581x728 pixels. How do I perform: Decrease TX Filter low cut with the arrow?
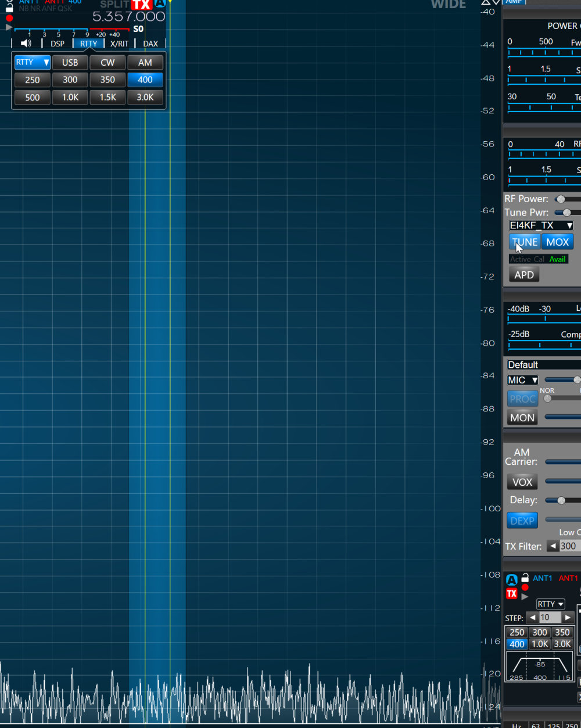[553, 546]
